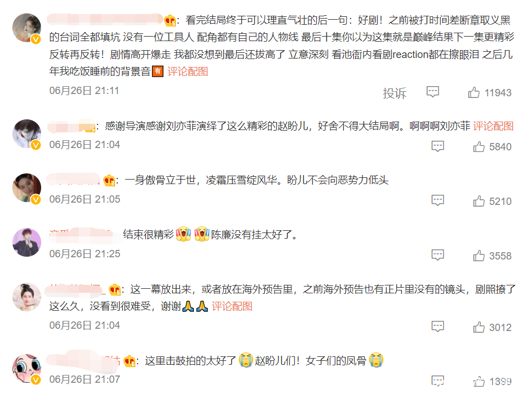This screenshot has height=398, width=532.
Task: Open the first commenter's avatar
Action: [26, 28]
